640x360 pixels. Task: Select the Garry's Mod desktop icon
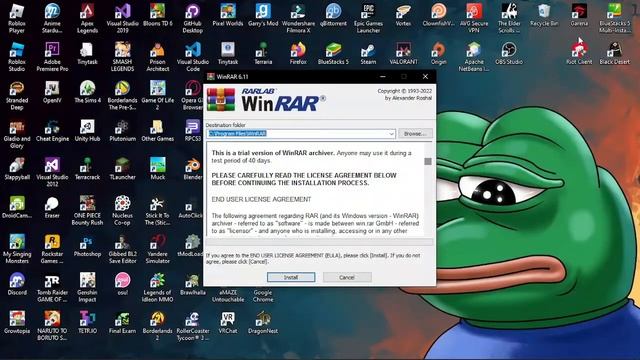(x=263, y=15)
